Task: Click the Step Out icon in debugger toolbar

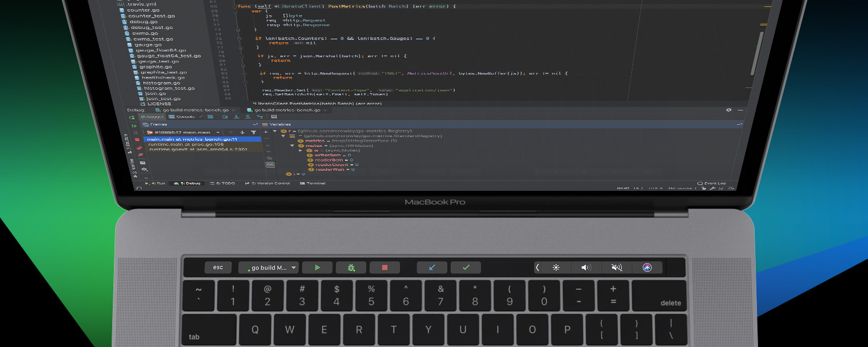Action: pyautogui.click(x=248, y=117)
